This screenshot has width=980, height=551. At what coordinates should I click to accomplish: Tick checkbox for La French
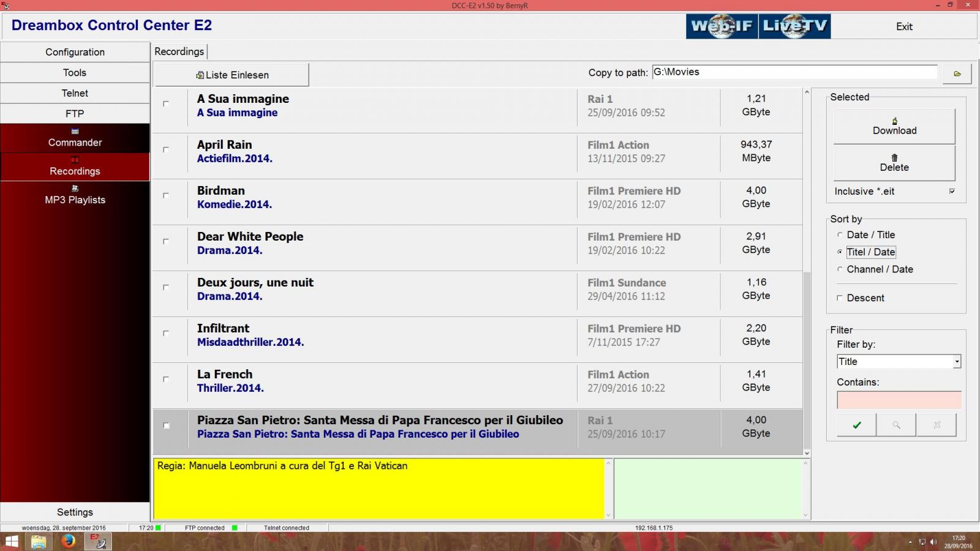165,379
